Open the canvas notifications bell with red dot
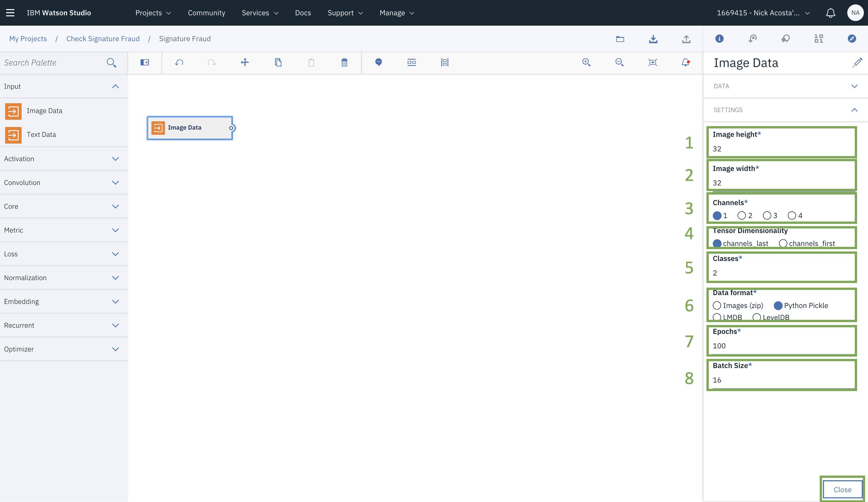The height and width of the screenshot is (502, 868). pyautogui.click(x=686, y=62)
